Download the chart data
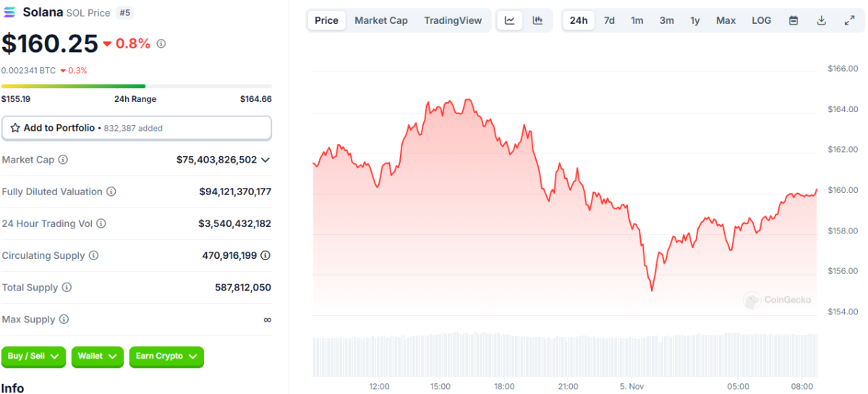Image resolution: width=868 pixels, height=394 pixels. (822, 20)
